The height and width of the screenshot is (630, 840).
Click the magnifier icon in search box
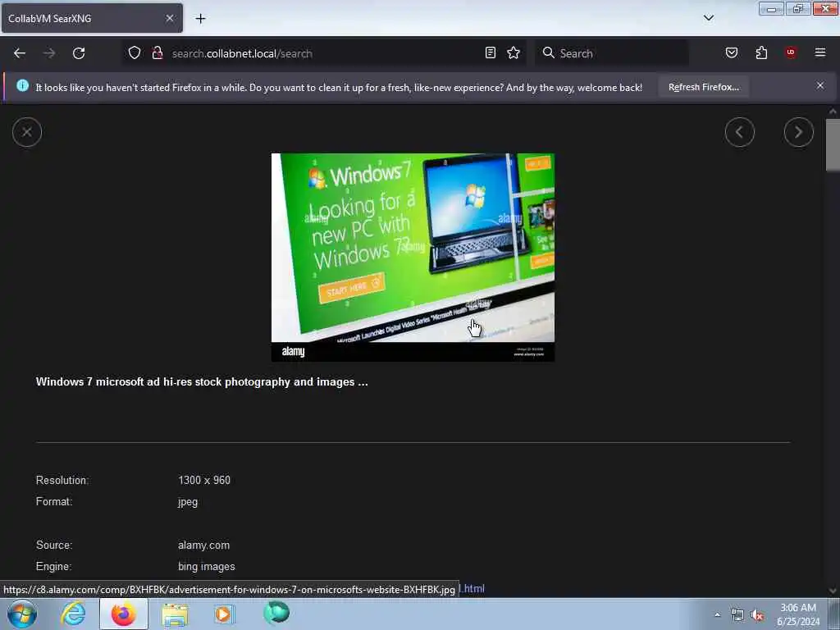coord(548,52)
